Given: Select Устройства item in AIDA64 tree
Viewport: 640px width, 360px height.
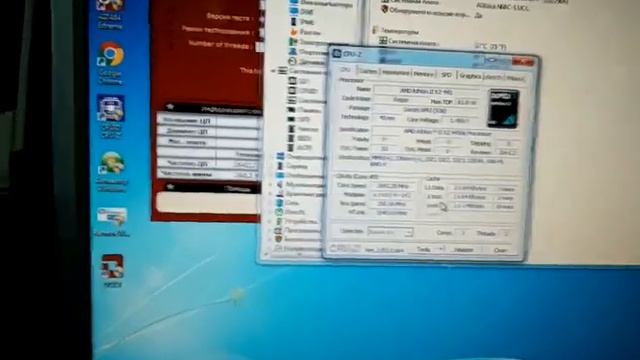Looking at the screenshot, I should pos(296,221).
